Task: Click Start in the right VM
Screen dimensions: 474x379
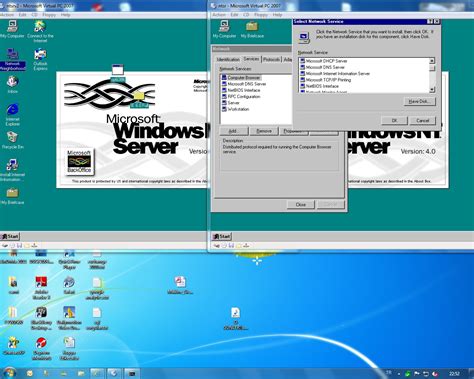Action: [x=222, y=236]
